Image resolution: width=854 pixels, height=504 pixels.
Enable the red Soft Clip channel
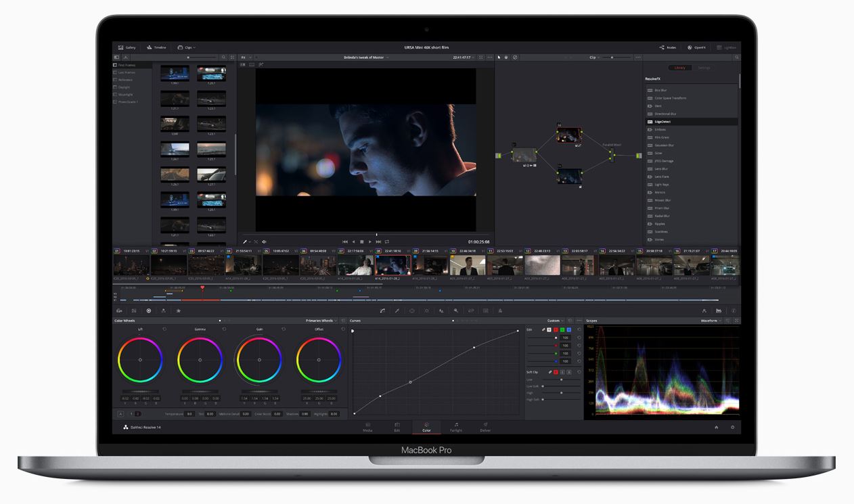tap(556, 372)
